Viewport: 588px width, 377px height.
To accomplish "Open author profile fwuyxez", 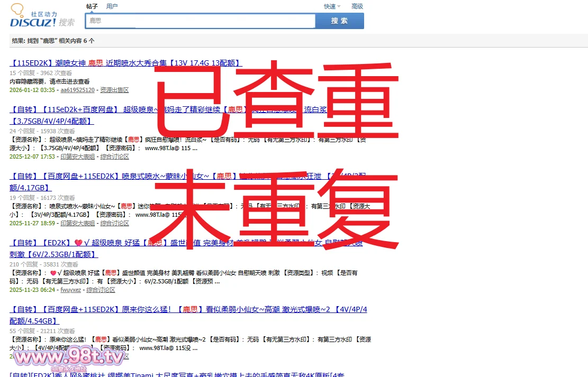I will click(71, 290).
